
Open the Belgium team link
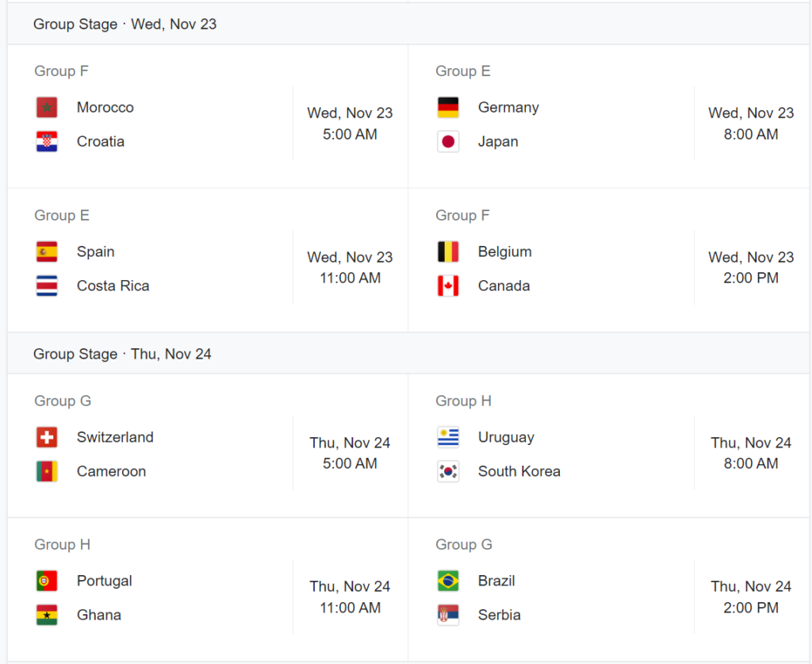(504, 251)
